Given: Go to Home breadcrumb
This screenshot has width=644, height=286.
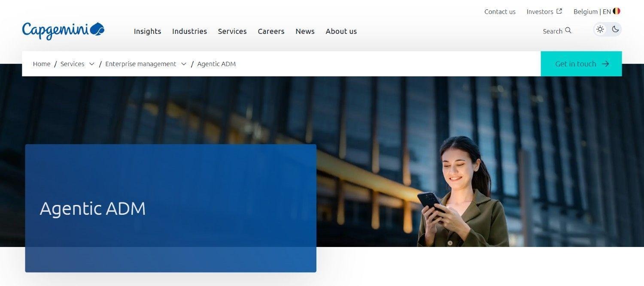Looking at the screenshot, I should (42, 64).
